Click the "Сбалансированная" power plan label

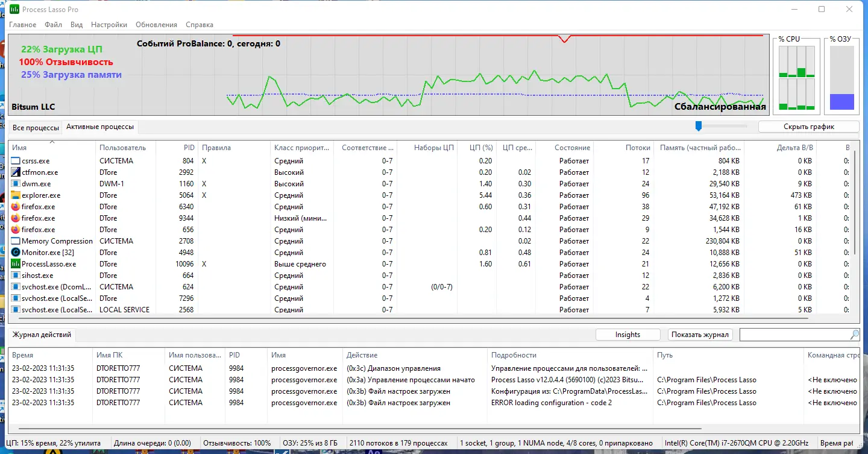(720, 107)
